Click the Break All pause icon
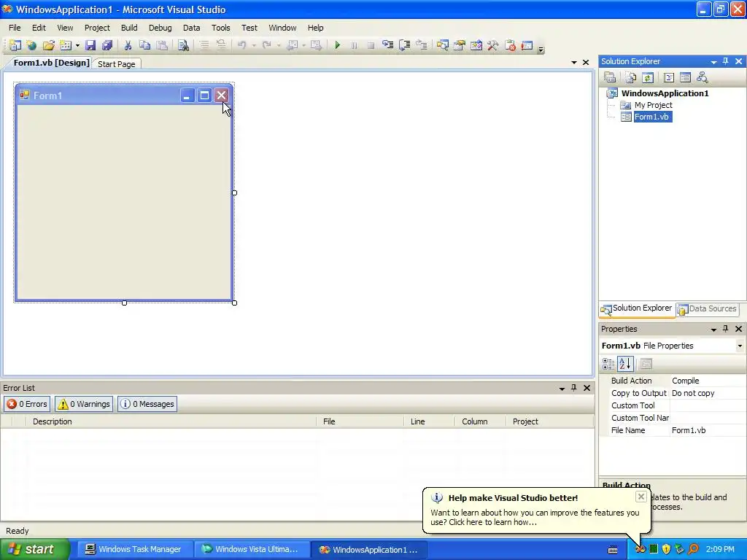747x560 pixels. (x=354, y=45)
